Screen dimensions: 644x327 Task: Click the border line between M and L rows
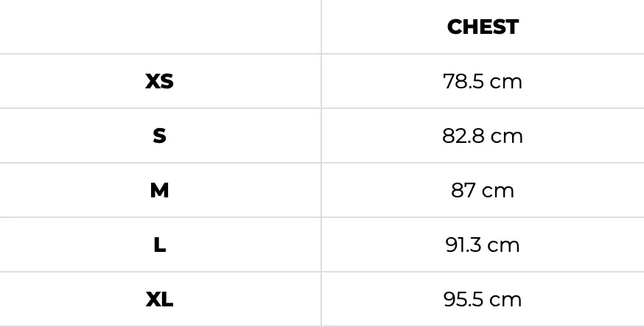pyautogui.click(x=322, y=217)
